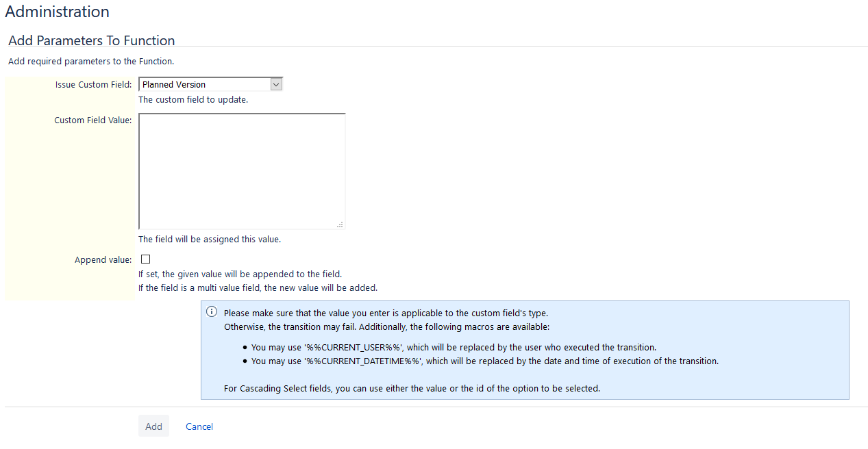
Task: Click the Add Parameters To Function title
Action: [91, 40]
